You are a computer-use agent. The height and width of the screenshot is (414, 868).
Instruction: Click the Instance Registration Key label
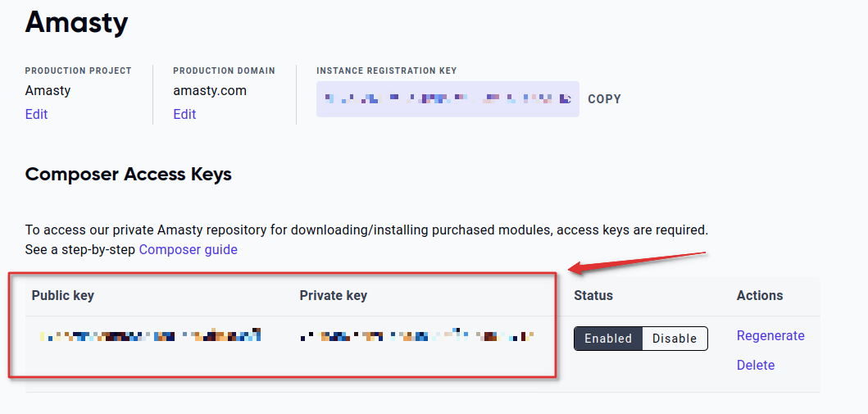coord(386,71)
